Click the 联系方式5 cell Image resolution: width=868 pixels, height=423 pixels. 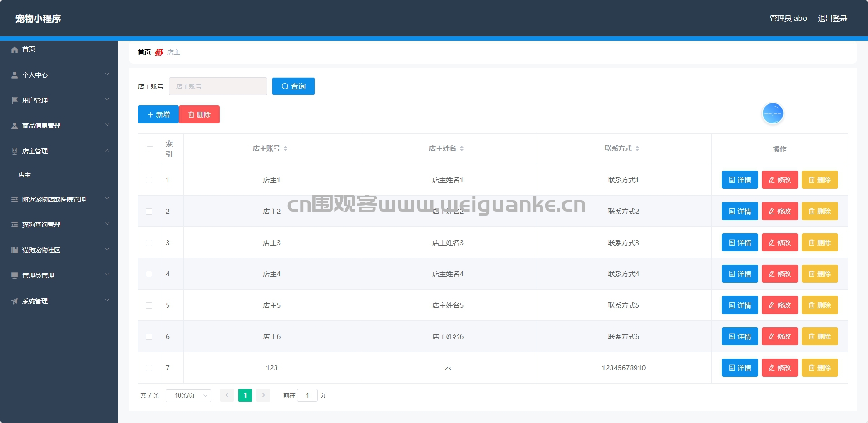click(x=624, y=305)
